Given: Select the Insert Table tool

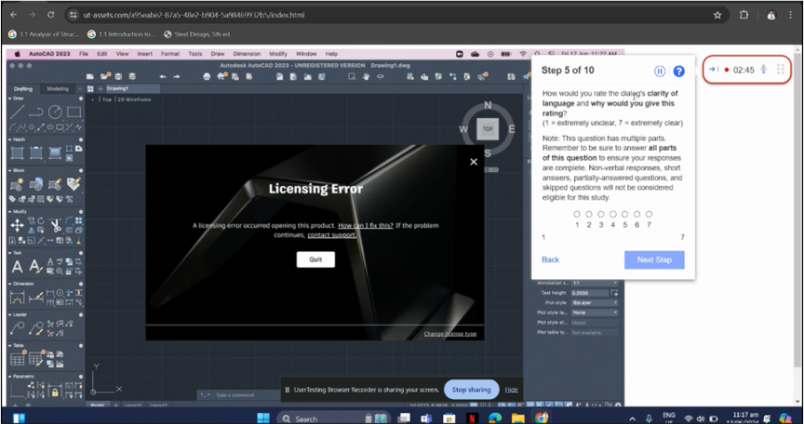Looking at the screenshot, I should click(x=17, y=359).
